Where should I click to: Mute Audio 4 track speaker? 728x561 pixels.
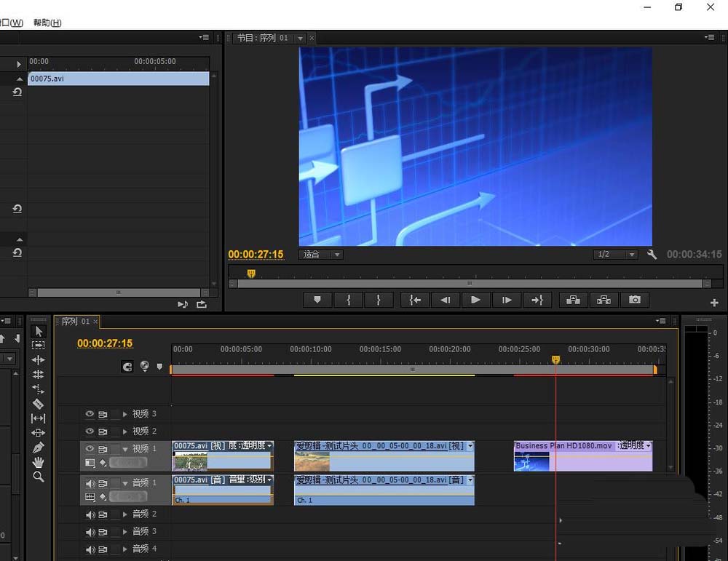coord(90,549)
